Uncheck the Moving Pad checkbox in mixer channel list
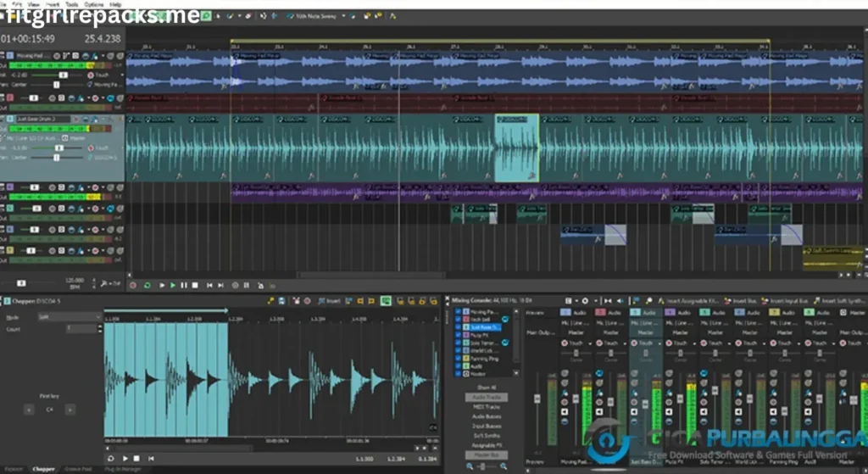868x474 pixels. click(458, 312)
